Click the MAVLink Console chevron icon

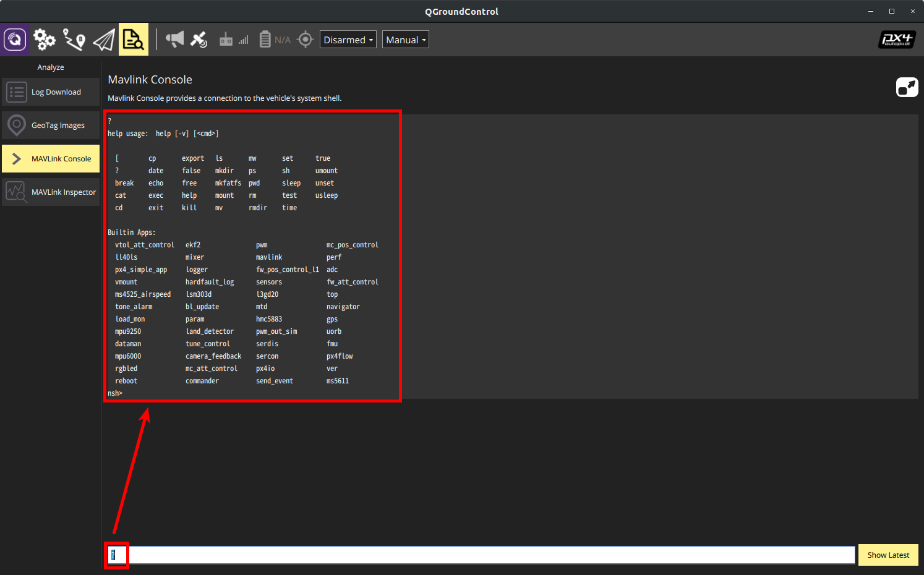[x=17, y=159]
